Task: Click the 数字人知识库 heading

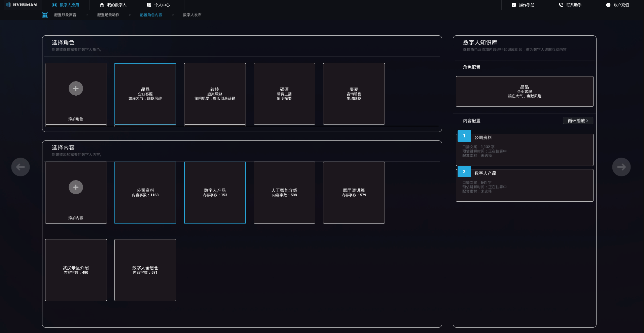Action: coord(480,42)
